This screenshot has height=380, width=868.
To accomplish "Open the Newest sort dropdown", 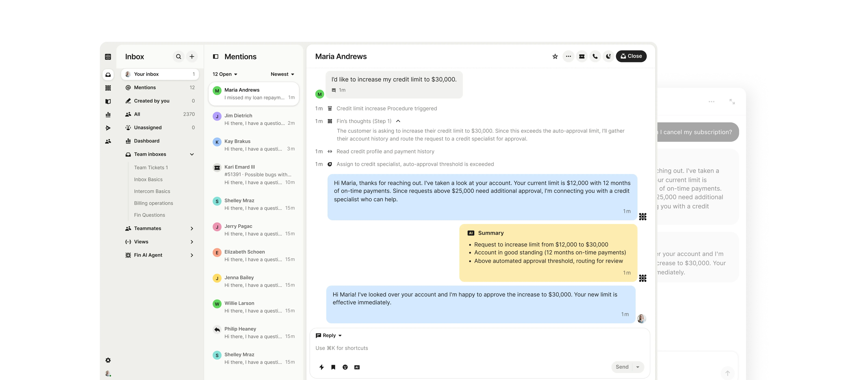I will coord(282,74).
